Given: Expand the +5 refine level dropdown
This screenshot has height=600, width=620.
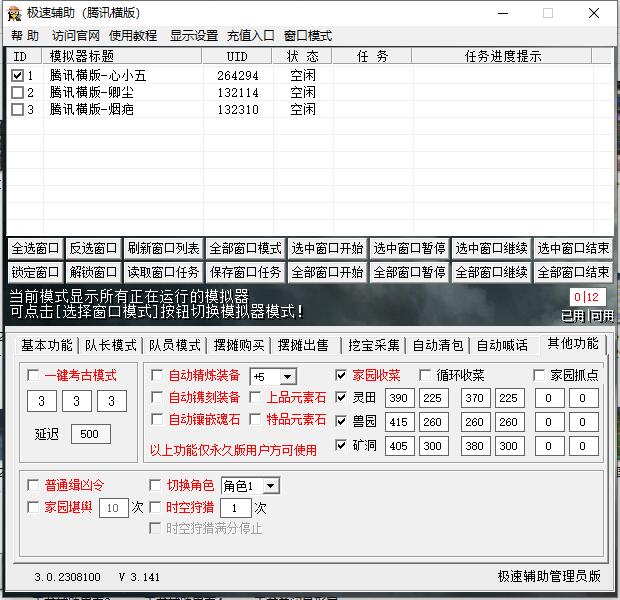Looking at the screenshot, I should pos(287,377).
